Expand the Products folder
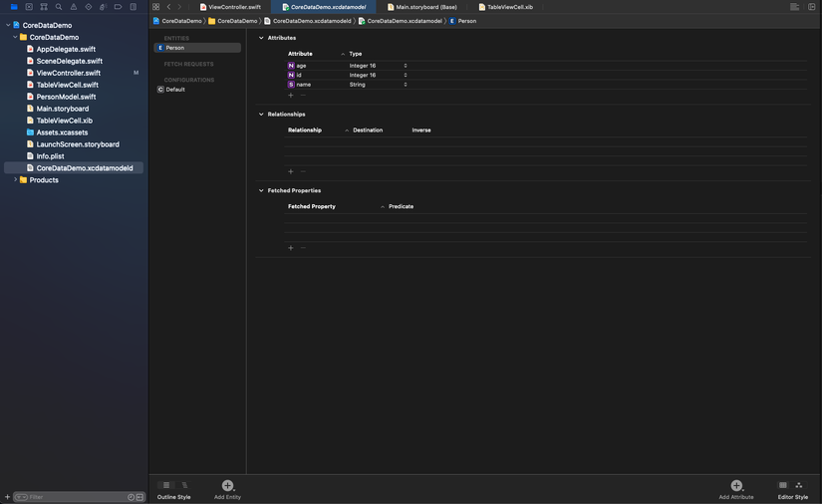 click(15, 179)
